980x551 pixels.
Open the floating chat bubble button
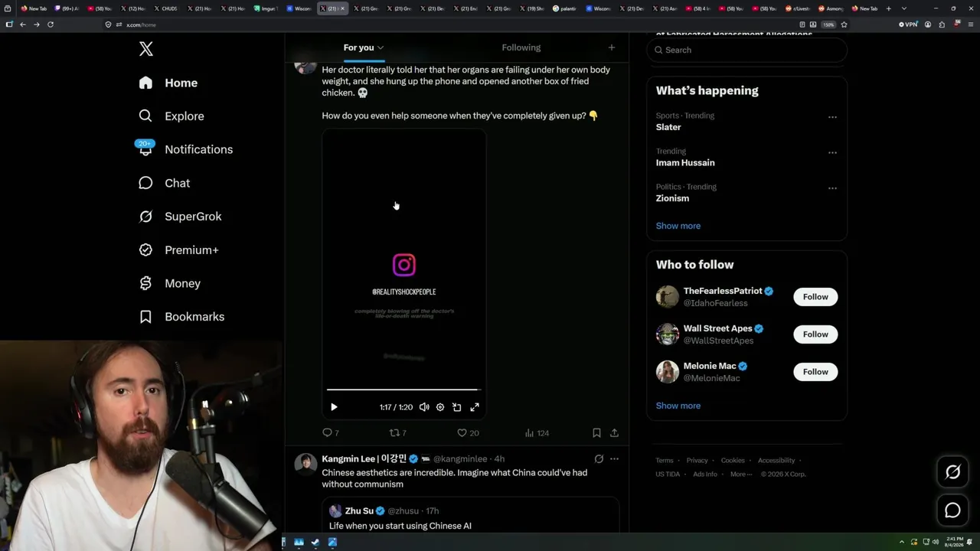pos(952,510)
